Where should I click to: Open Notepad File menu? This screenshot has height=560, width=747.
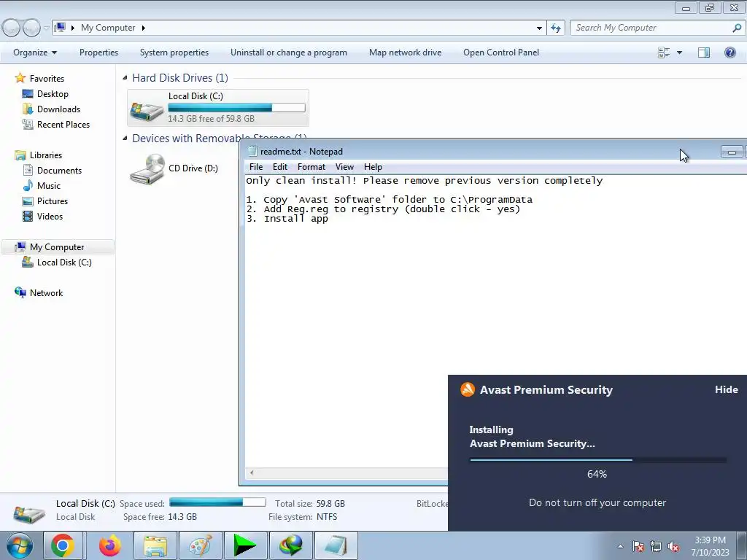pyautogui.click(x=256, y=167)
